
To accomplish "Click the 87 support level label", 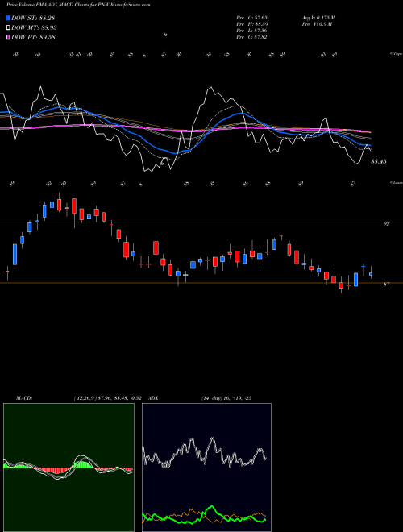I will pos(386,285).
